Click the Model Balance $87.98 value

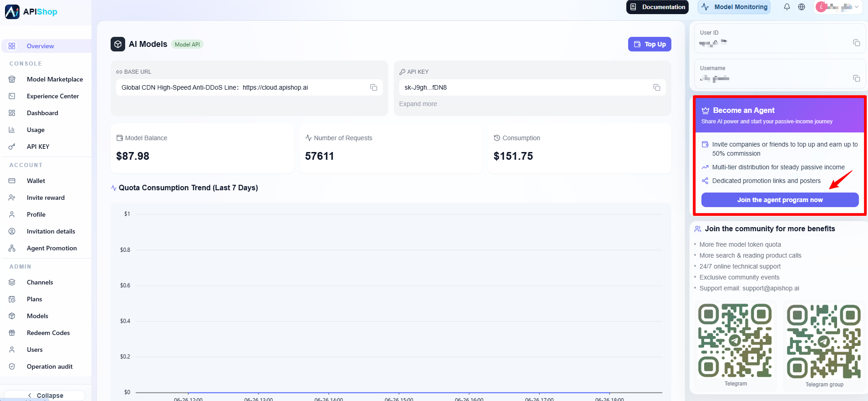coord(133,156)
